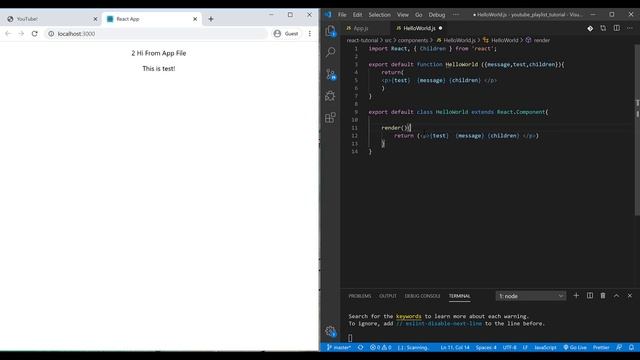The height and width of the screenshot is (360, 640).
Task: Split the editor to the right
Action: click(617, 28)
